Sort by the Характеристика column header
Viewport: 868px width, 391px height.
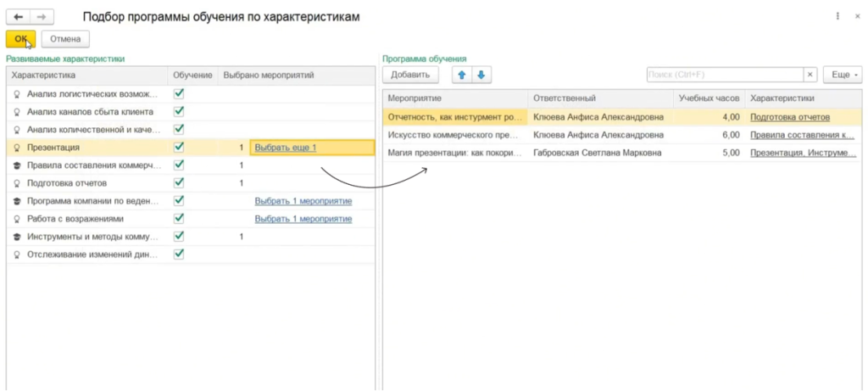[85, 75]
